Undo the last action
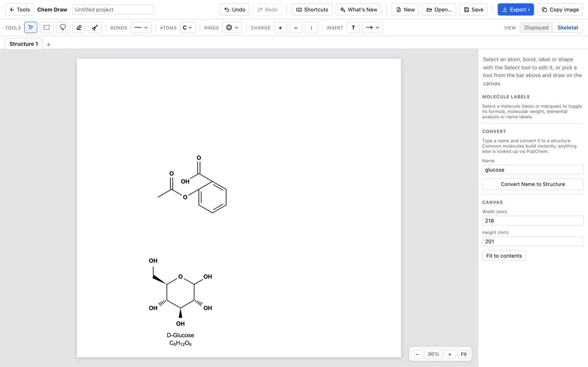The width and height of the screenshot is (588, 367). [x=234, y=9]
